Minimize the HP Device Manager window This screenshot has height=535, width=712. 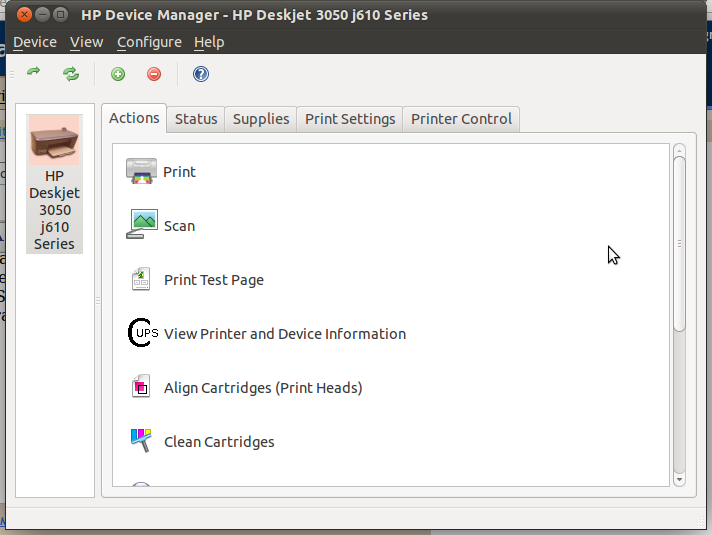coord(42,15)
